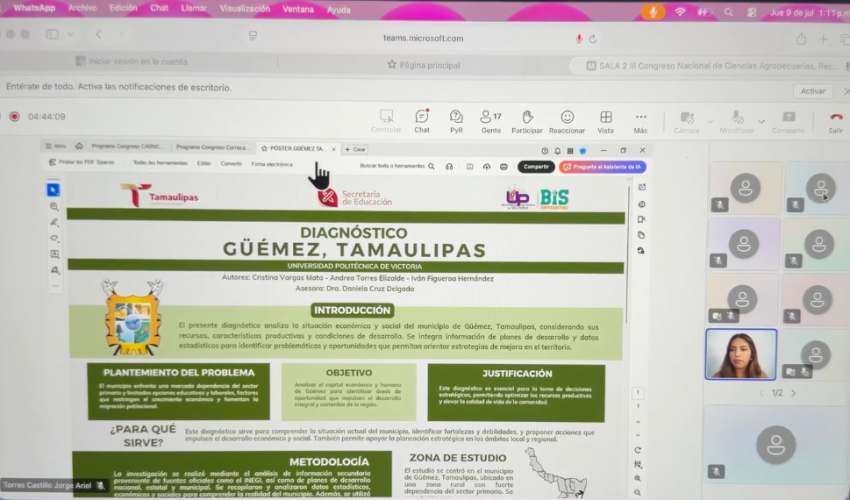
Task: Change layout with the Vista button
Action: click(606, 121)
